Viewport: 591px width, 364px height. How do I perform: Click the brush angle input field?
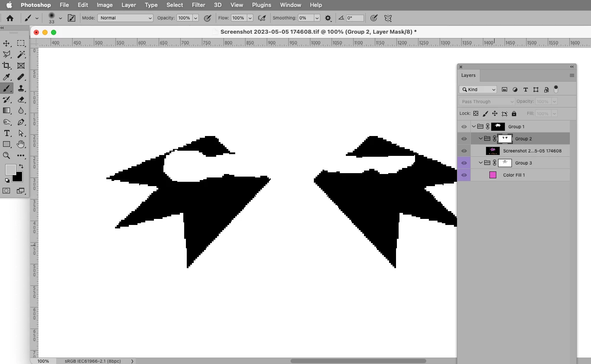click(x=355, y=18)
